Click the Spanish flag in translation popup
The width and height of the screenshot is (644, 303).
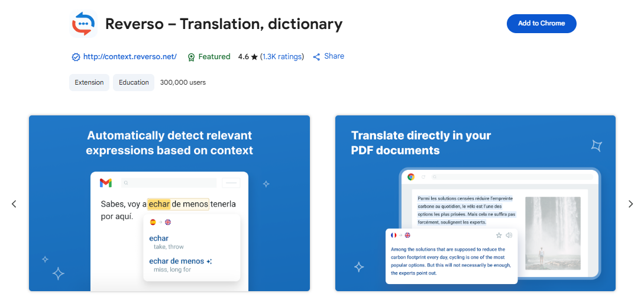point(153,223)
